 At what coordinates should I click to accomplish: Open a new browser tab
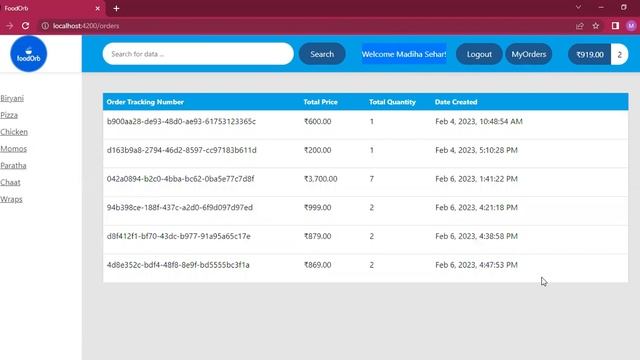click(x=116, y=8)
